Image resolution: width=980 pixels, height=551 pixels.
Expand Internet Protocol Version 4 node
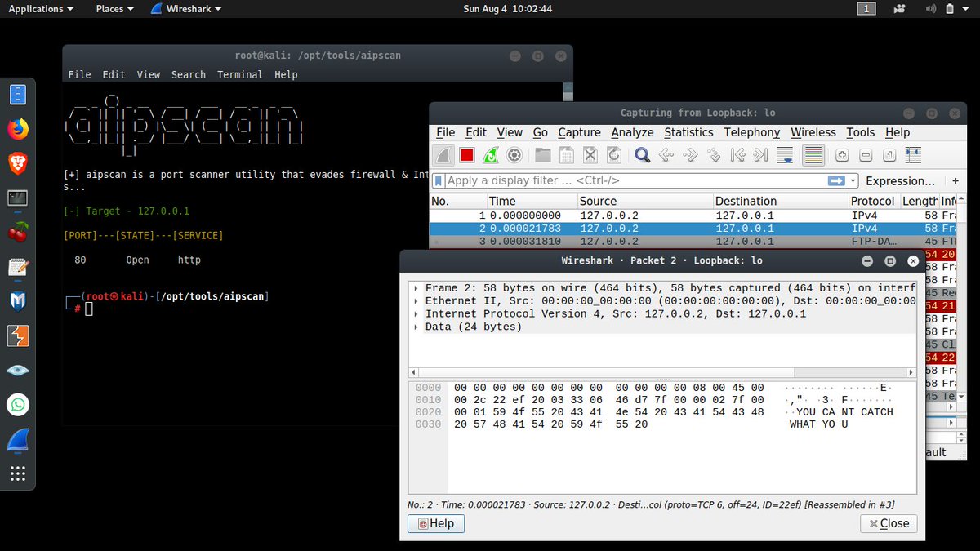[x=416, y=314]
